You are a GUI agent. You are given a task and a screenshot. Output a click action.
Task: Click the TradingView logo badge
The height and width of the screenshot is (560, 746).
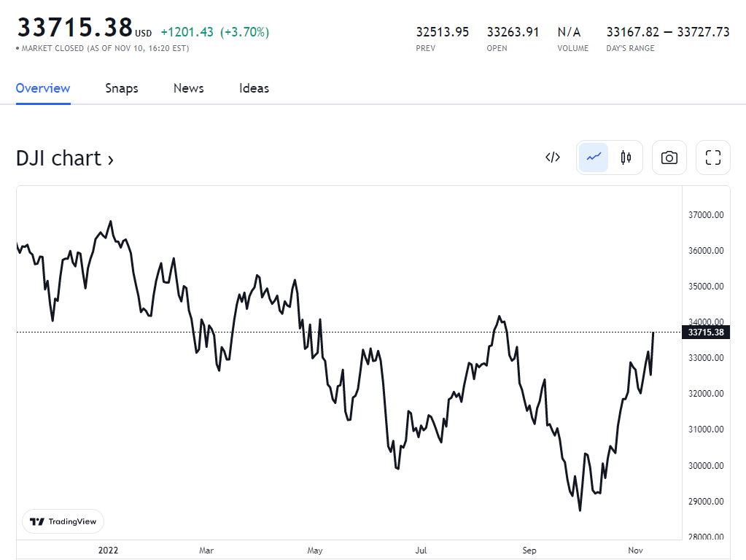point(63,521)
